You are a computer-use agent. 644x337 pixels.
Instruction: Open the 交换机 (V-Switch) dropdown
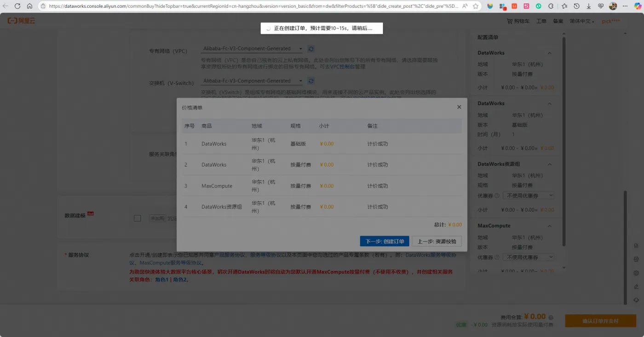[253, 81]
